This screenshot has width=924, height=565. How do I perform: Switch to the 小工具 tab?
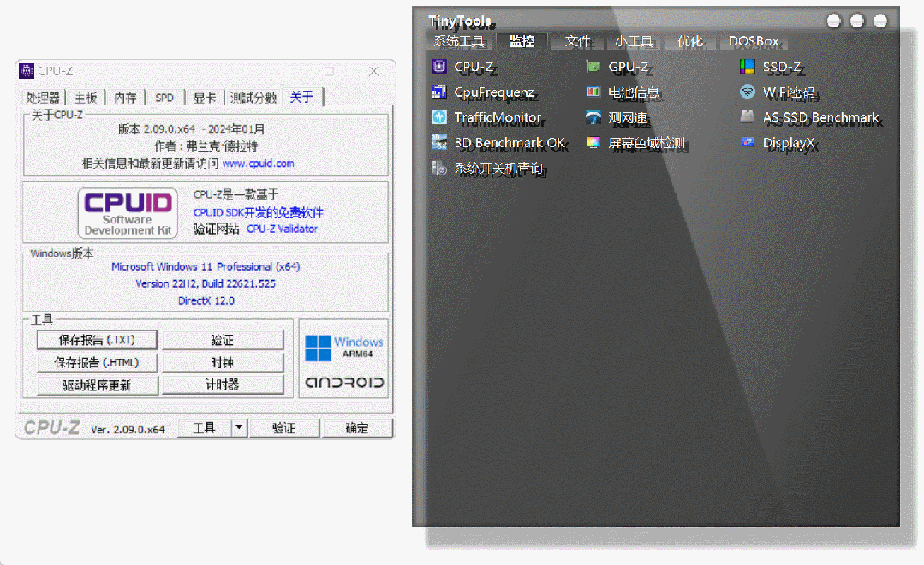(x=634, y=41)
